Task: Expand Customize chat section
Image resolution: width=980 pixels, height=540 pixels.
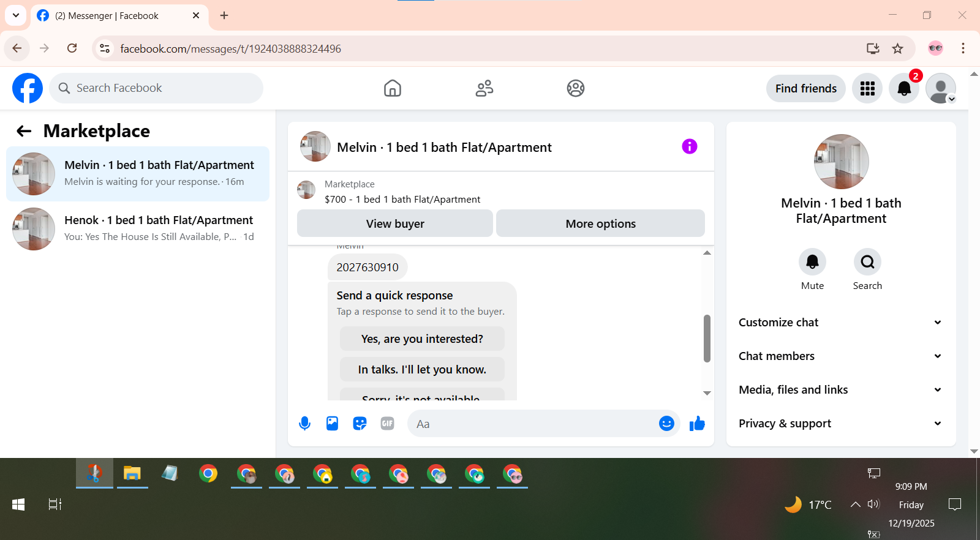Action: 841,323
